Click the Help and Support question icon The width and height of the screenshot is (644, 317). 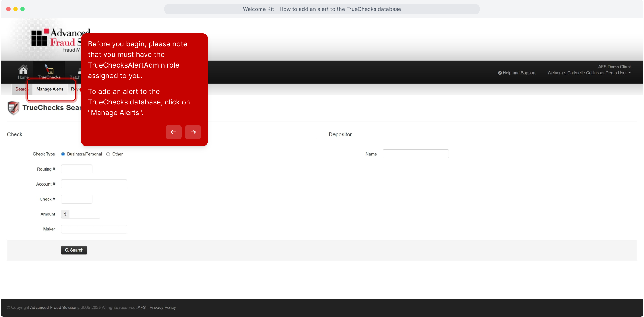pos(500,73)
